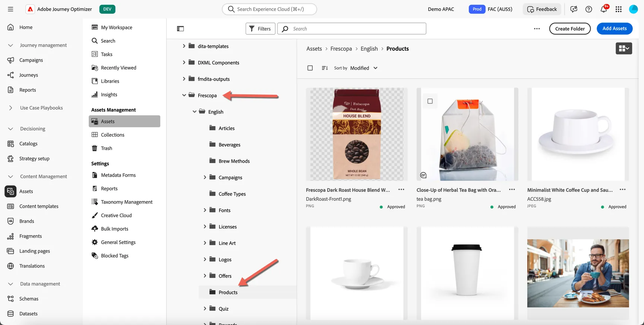Click the Feedback button
The width and height of the screenshot is (644, 325).
click(542, 9)
